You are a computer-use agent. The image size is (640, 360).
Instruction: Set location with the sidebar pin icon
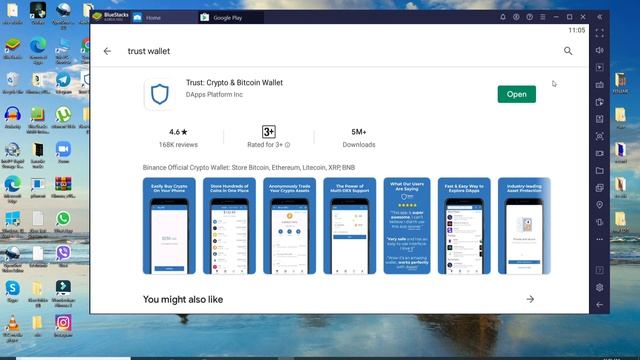(x=599, y=205)
